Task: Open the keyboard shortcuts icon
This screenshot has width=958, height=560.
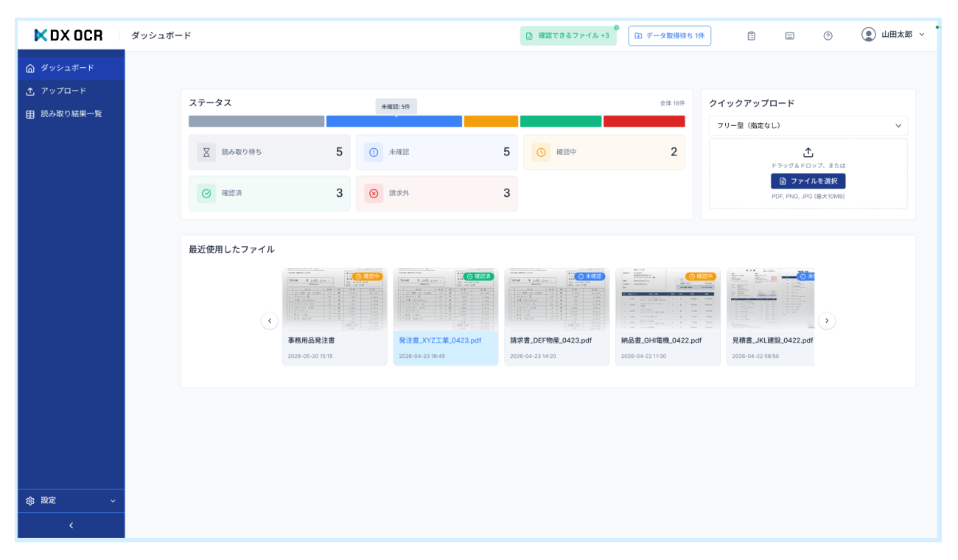Action: coord(789,35)
